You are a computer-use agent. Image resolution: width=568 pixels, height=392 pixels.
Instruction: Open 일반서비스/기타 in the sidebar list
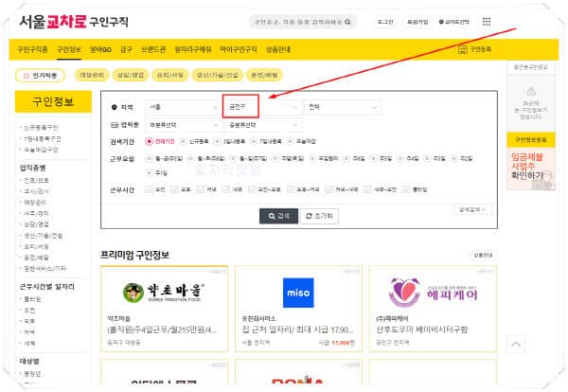click(44, 269)
